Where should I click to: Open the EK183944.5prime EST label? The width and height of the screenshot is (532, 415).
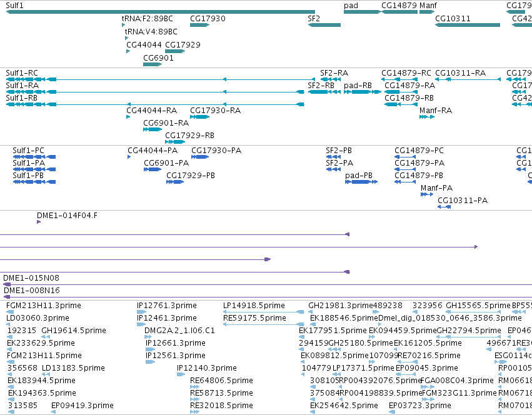pos(42,381)
